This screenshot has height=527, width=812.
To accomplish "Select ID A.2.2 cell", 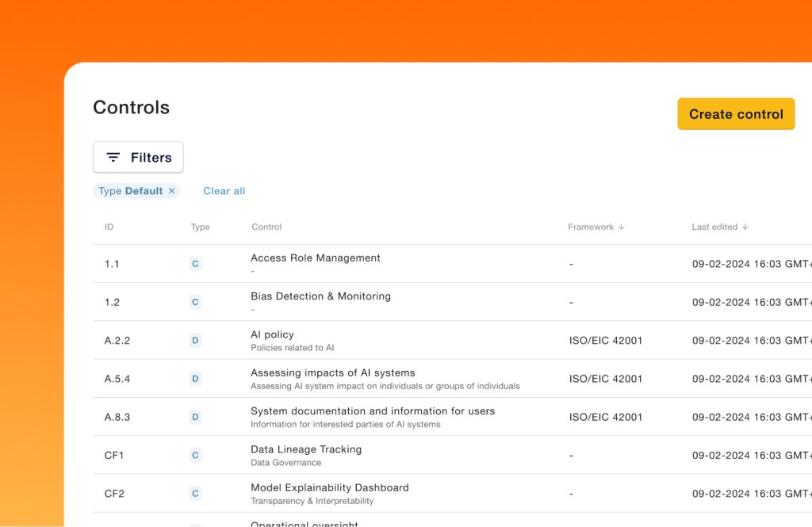I will click(x=117, y=341).
